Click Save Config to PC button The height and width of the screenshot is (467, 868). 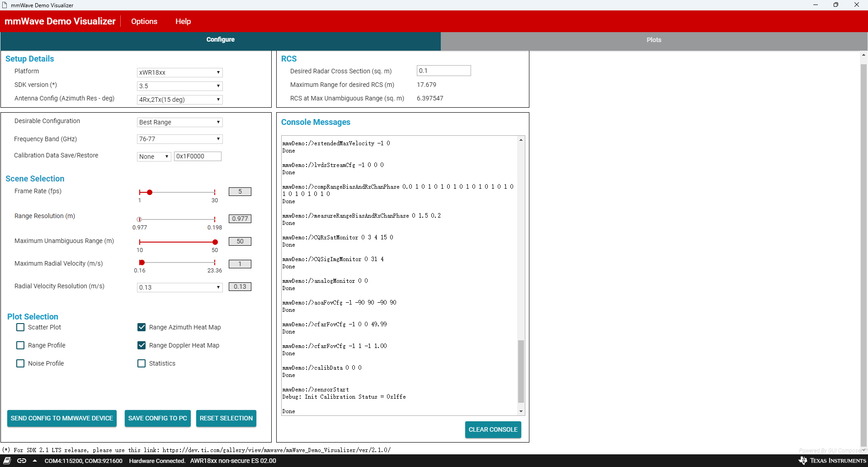pyautogui.click(x=158, y=419)
